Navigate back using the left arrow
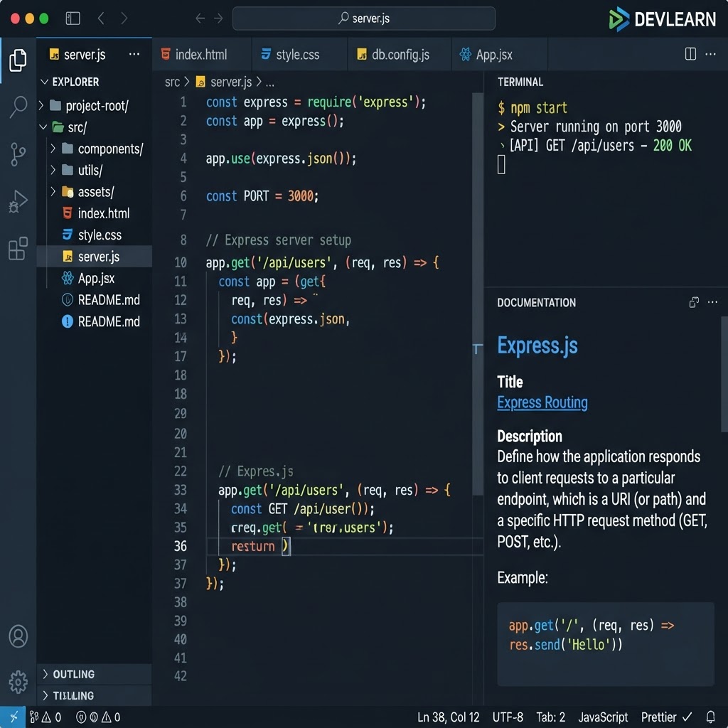Viewport: 728px width, 728px height. tap(200, 18)
